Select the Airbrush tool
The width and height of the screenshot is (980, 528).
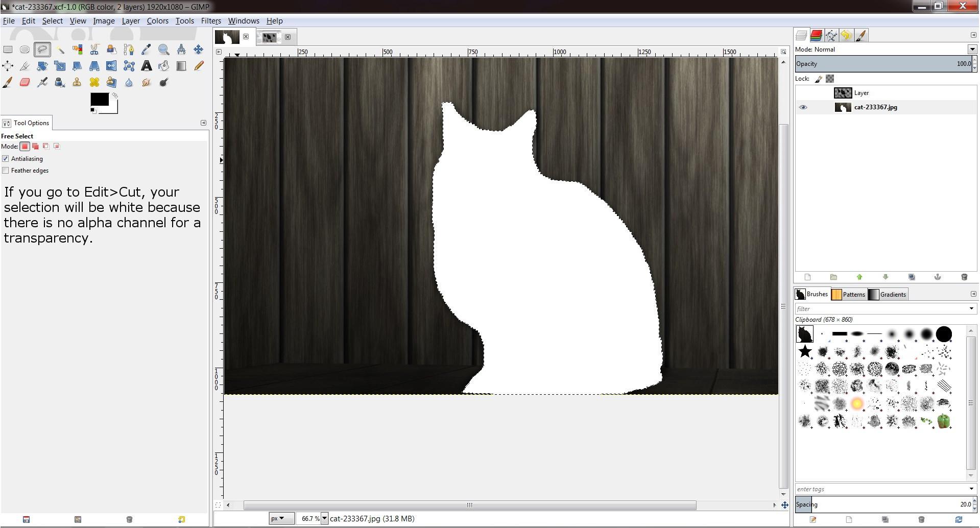click(x=42, y=82)
